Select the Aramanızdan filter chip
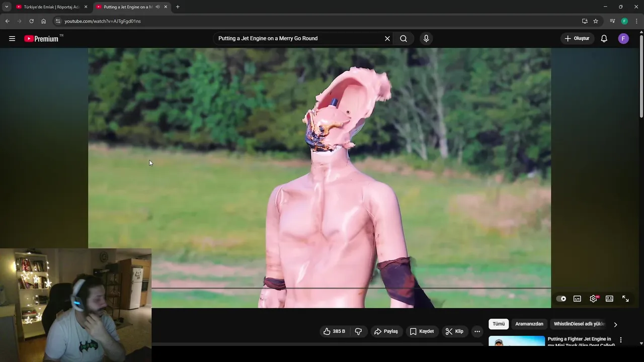The width and height of the screenshot is (644, 362). (529, 324)
